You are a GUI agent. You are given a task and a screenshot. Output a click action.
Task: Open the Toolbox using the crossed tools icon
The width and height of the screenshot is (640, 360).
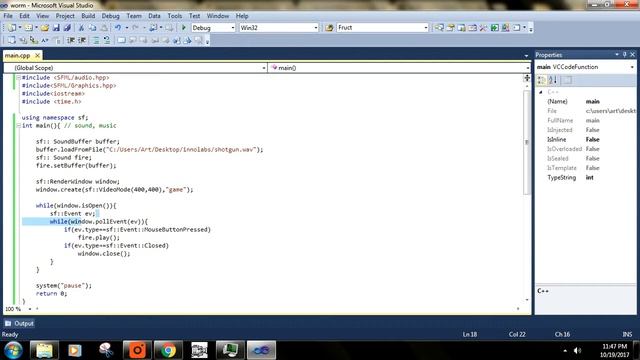click(x=483, y=28)
